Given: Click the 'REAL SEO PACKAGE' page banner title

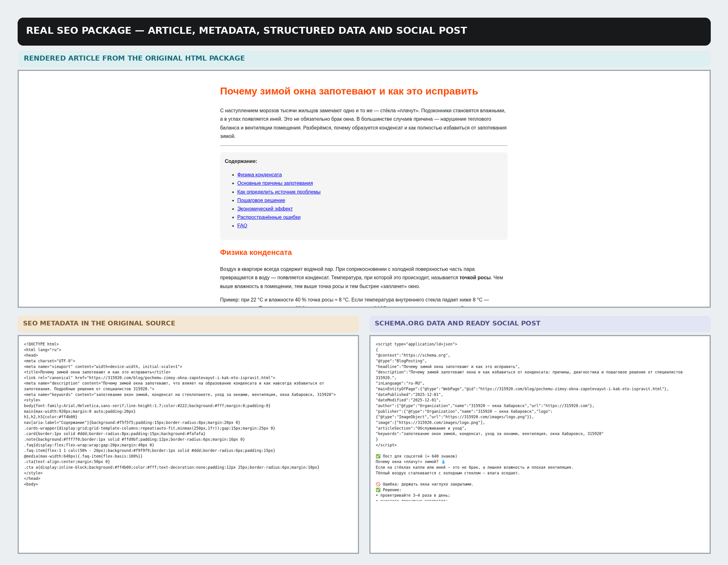Looking at the screenshot, I should (246, 31).
